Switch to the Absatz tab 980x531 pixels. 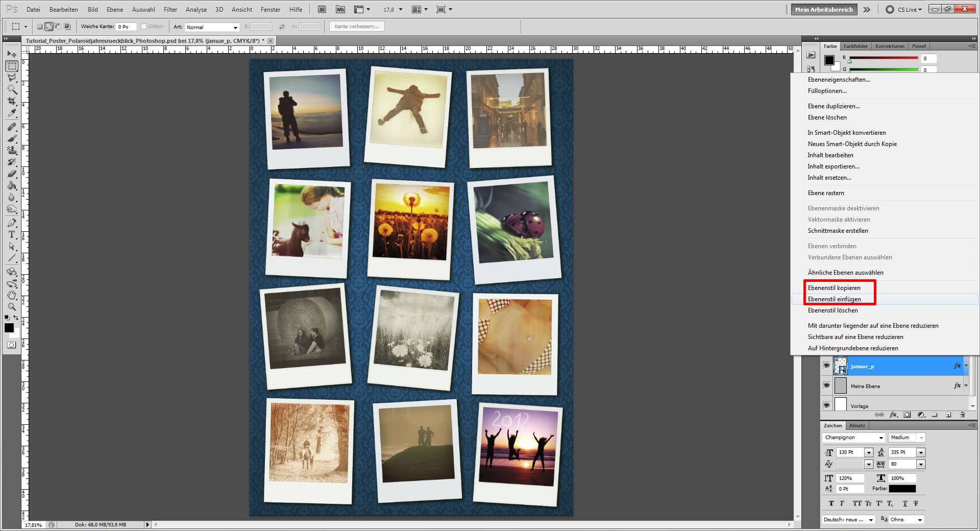pos(857,425)
